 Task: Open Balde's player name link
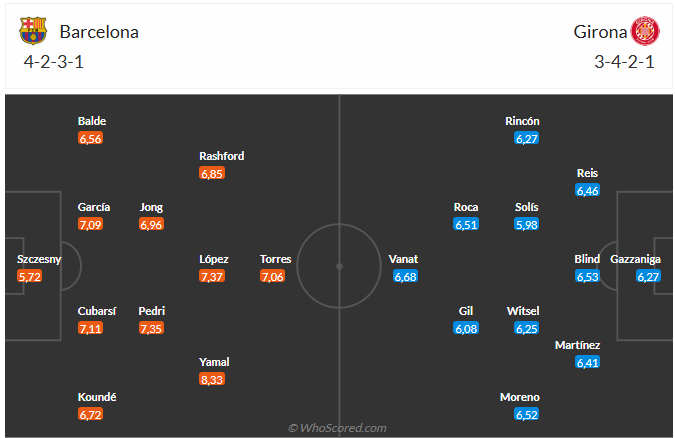tap(92, 121)
